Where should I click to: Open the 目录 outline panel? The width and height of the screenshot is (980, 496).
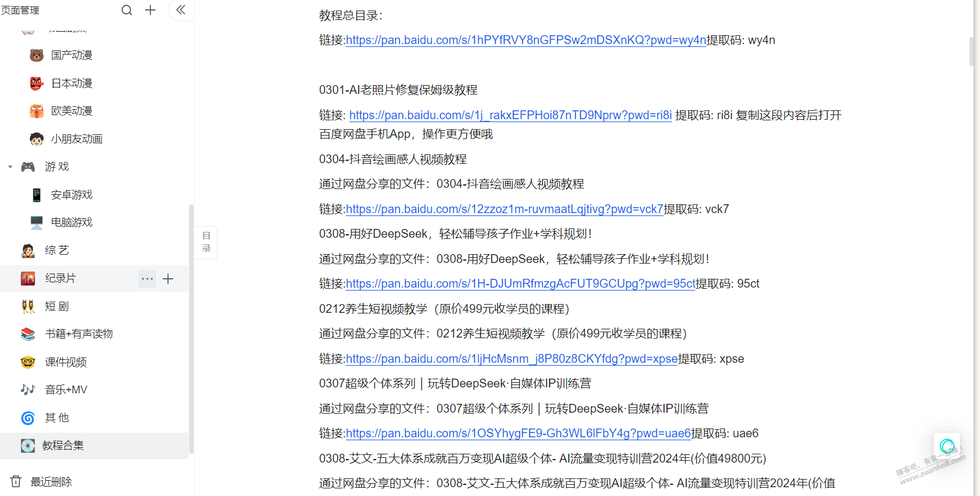point(206,242)
